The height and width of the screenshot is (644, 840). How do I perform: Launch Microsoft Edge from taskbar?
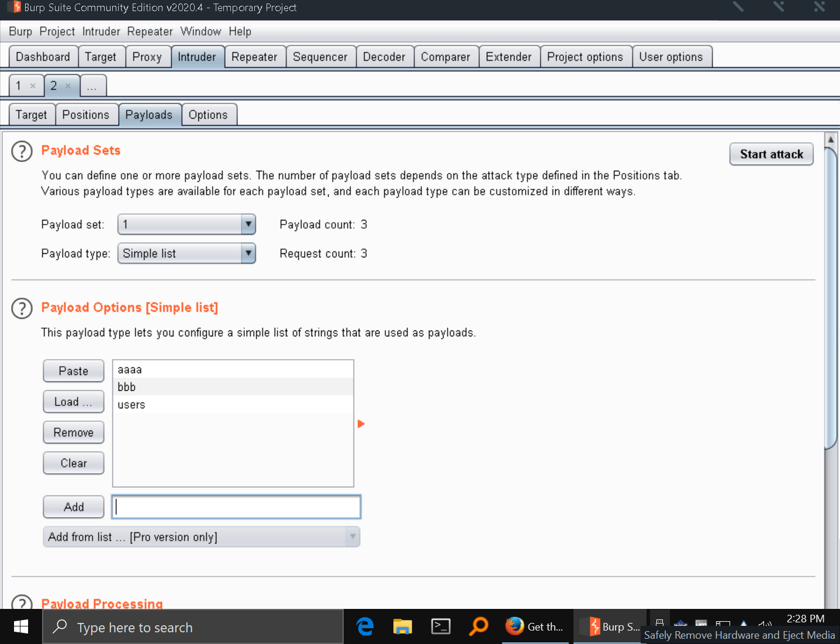(365, 626)
